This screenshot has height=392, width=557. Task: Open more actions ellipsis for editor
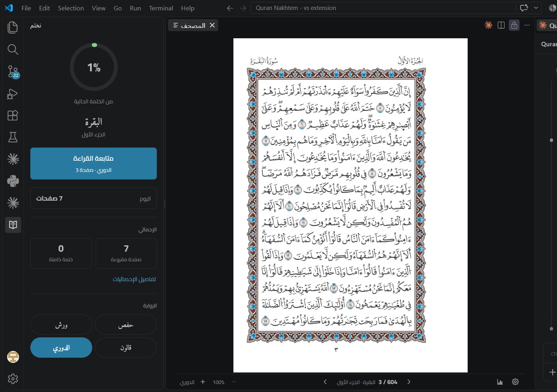tap(527, 25)
